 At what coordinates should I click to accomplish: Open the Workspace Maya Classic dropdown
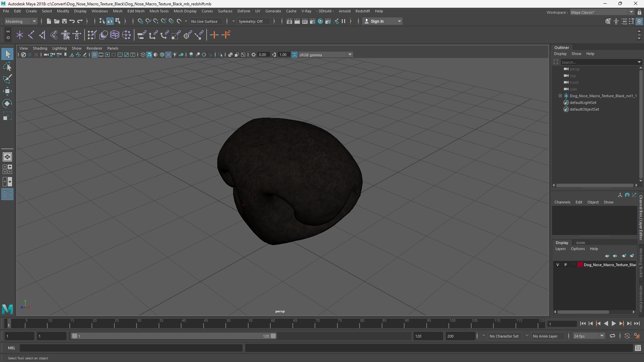(602, 12)
